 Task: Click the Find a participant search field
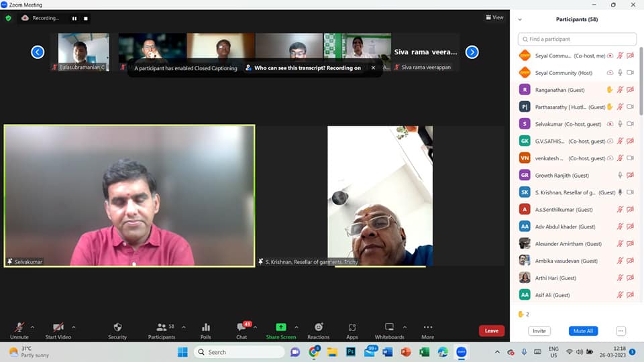pyautogui.click(x=578, y=39)
